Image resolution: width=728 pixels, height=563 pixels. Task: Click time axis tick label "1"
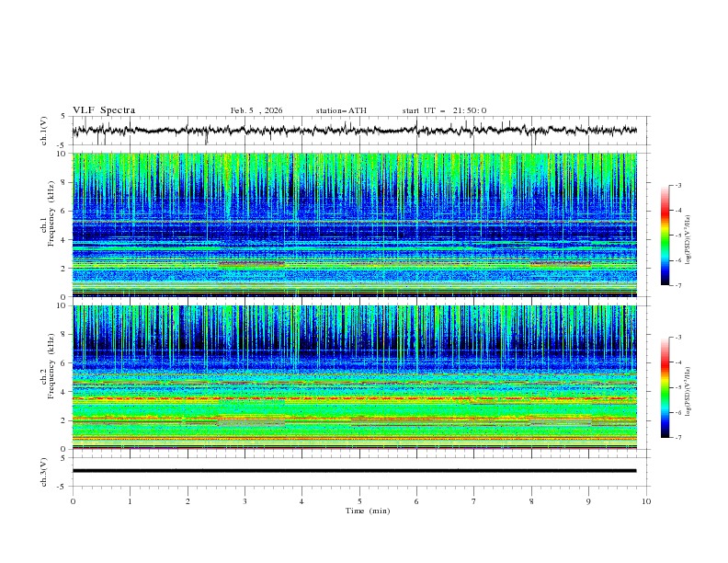[130, 501]
